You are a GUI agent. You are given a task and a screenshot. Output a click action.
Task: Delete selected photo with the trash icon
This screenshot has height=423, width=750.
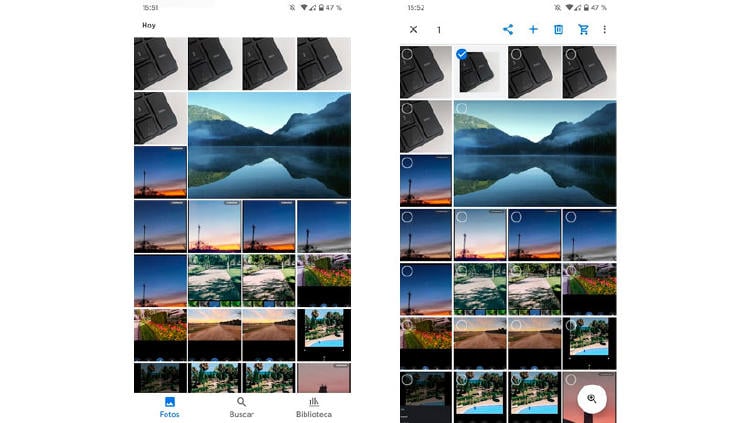click(x=559, y=30)
